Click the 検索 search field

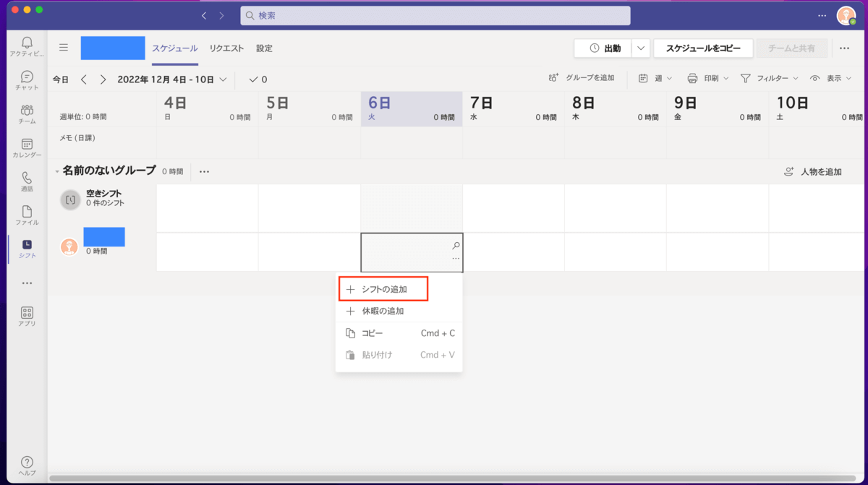click(x=435, y=15)
